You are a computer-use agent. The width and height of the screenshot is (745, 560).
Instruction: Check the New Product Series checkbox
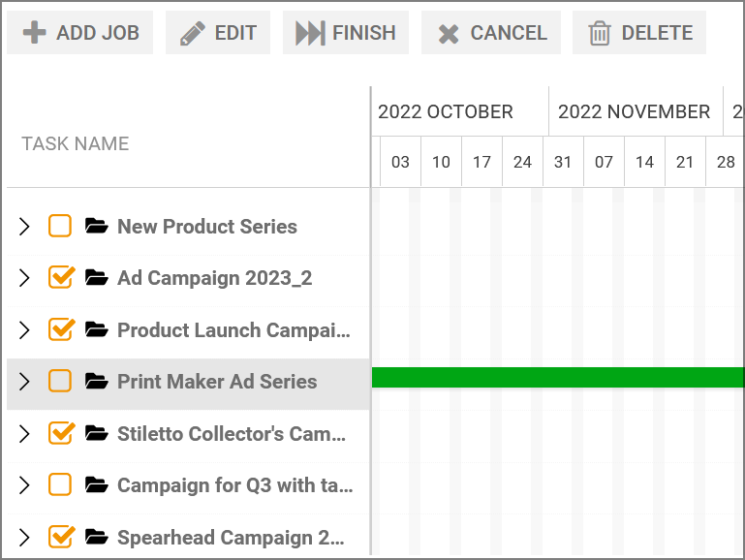pyautogui.click(x=60, y=226)
